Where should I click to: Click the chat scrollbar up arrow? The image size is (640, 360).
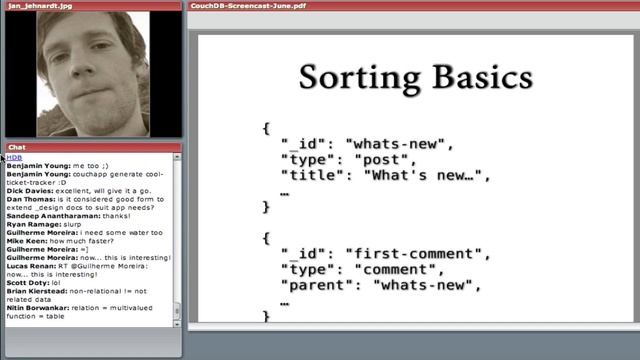pyautogui.click(x=177, y=157)
